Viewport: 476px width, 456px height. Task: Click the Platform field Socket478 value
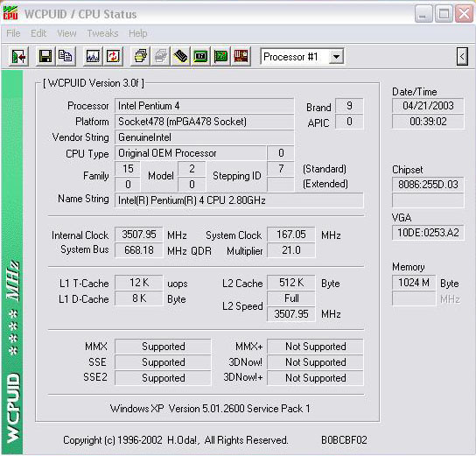coord(204,122)
